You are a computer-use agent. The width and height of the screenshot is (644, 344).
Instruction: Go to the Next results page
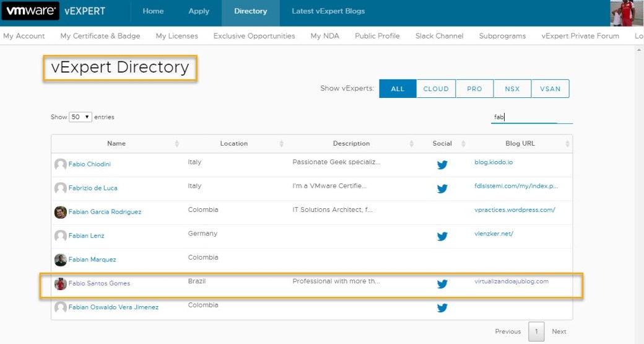[559, 332]
